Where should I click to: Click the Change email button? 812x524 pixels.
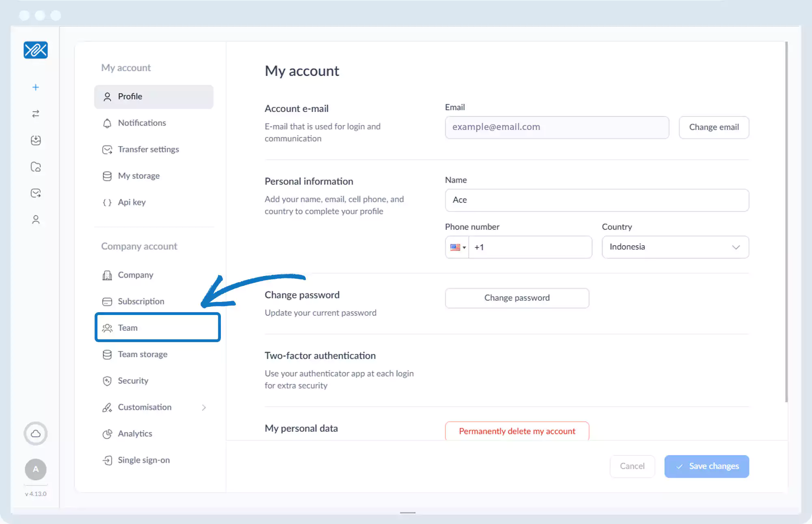(714, 127)
